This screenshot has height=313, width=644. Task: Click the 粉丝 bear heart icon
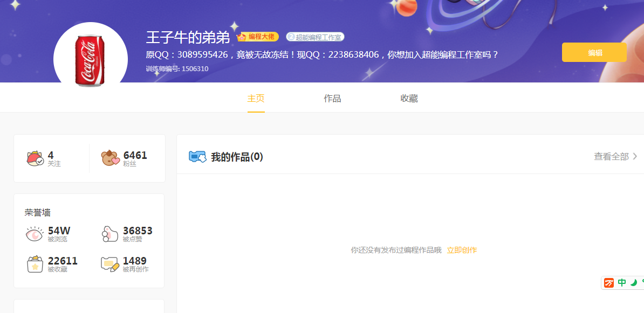click(x=111, y=158)
